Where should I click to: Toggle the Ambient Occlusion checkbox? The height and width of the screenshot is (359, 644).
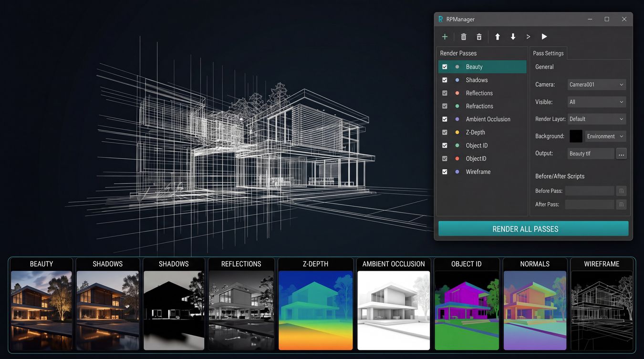(445, 119)
